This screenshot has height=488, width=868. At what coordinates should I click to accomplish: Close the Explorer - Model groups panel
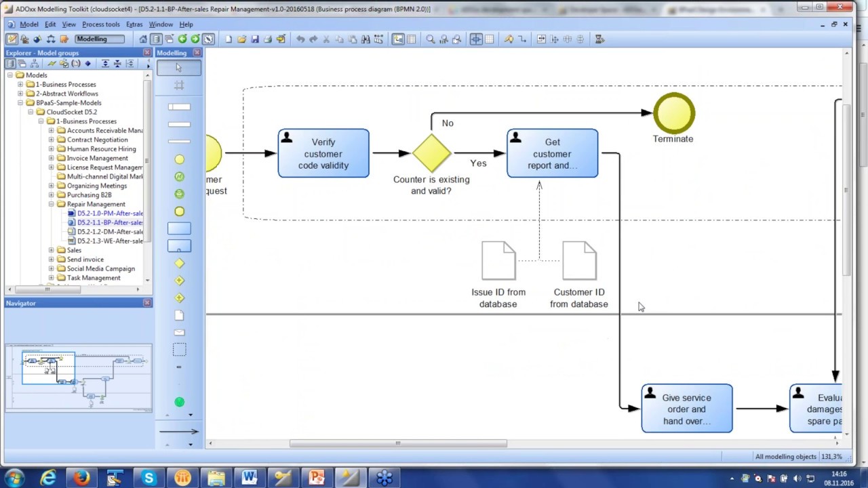[147, 53]
